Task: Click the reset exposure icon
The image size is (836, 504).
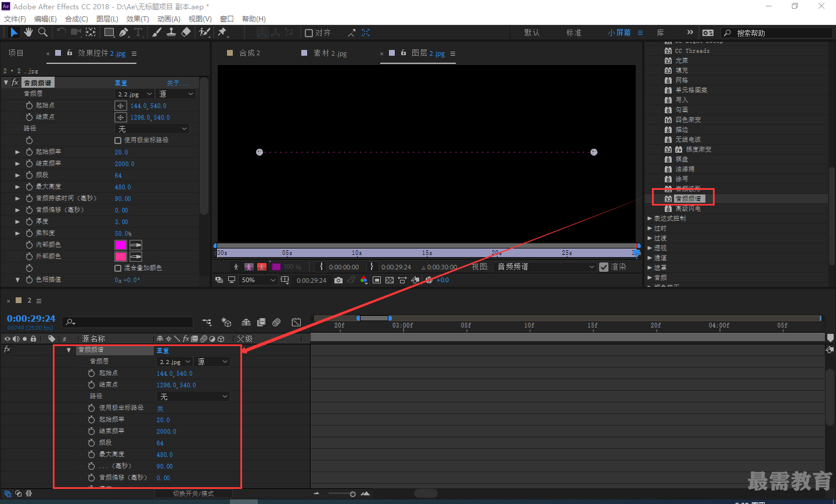Action: click(x=429, y=280)
